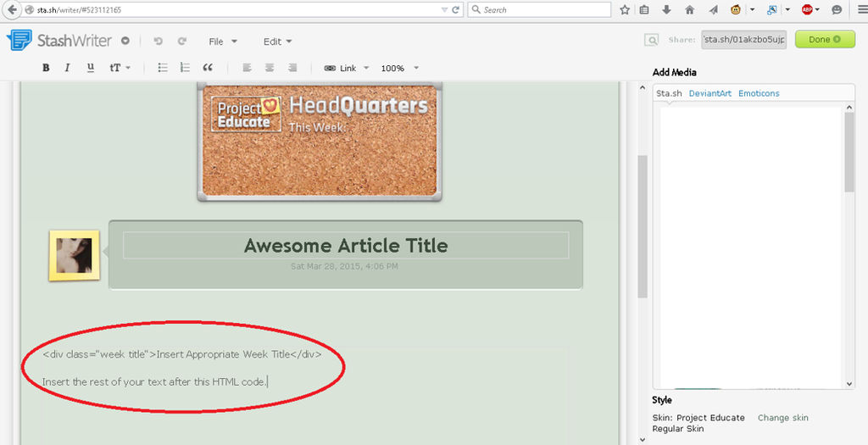This screenshot has width=868, height=445.
Task: Apply blockquote formatting
Action: click(x=208, y=68)
